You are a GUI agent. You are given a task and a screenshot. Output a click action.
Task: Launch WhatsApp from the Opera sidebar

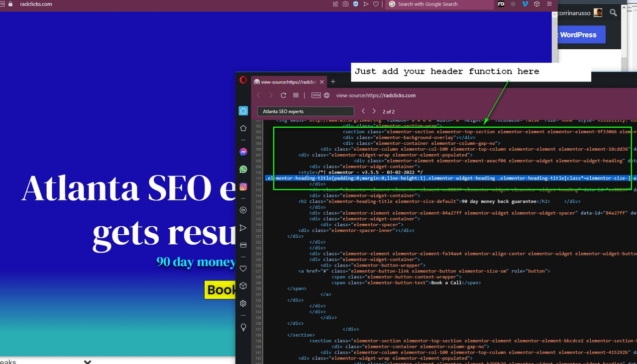tap(243, 170)
